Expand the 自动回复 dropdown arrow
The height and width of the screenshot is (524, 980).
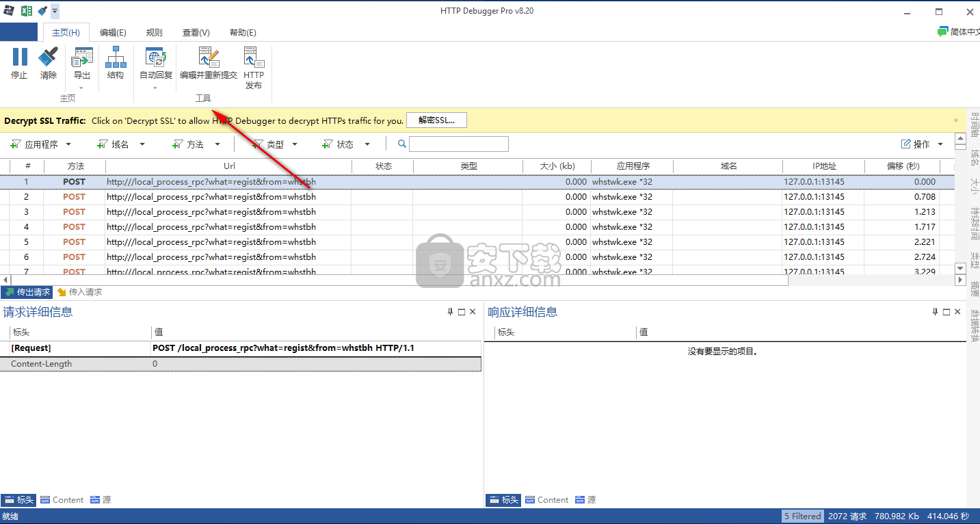156,88
